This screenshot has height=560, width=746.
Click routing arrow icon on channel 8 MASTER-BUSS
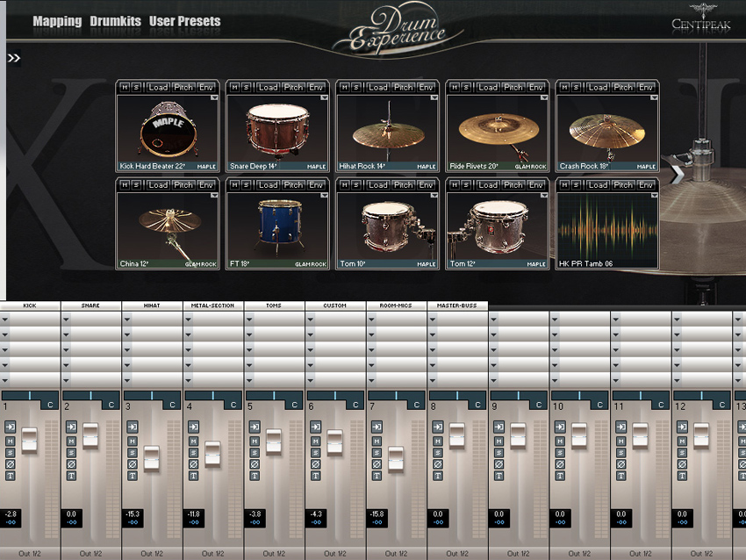[x=438, y=427]
